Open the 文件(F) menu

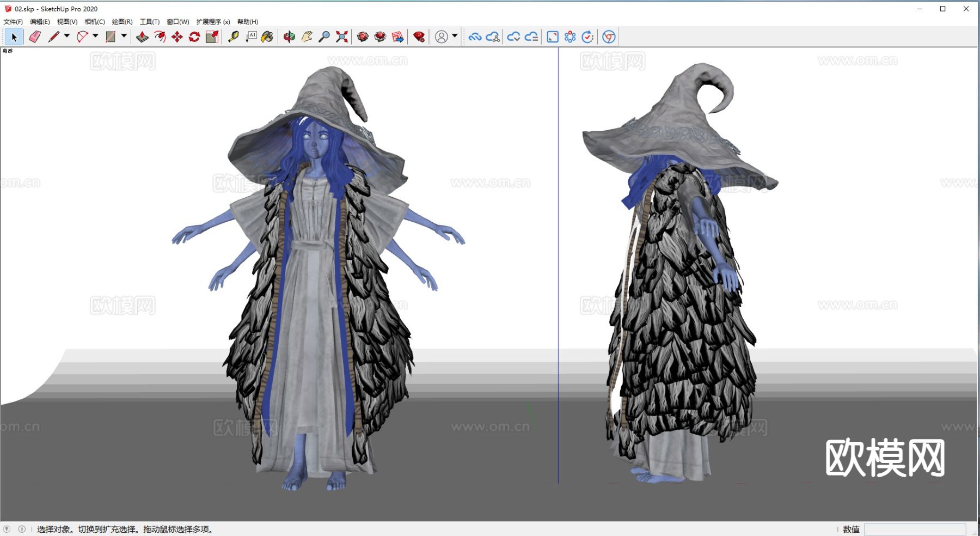pyautogui.click(x=13, y=22)
